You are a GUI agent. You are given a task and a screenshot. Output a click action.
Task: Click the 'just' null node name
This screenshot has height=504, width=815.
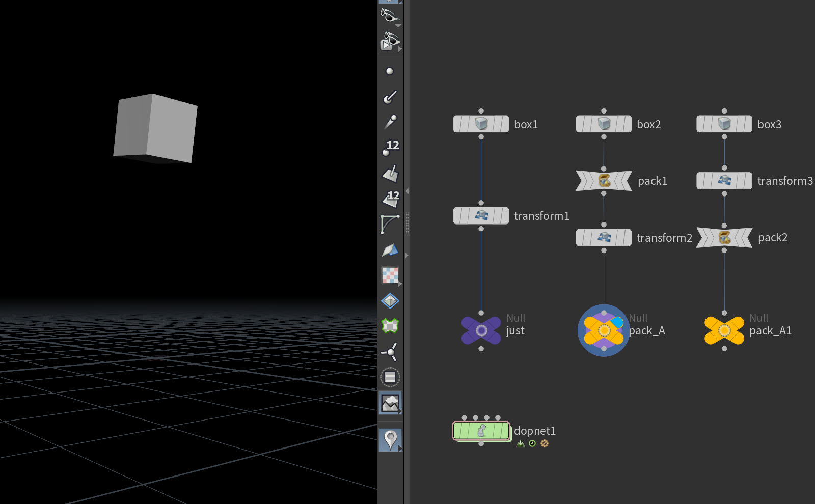(515, 331)
